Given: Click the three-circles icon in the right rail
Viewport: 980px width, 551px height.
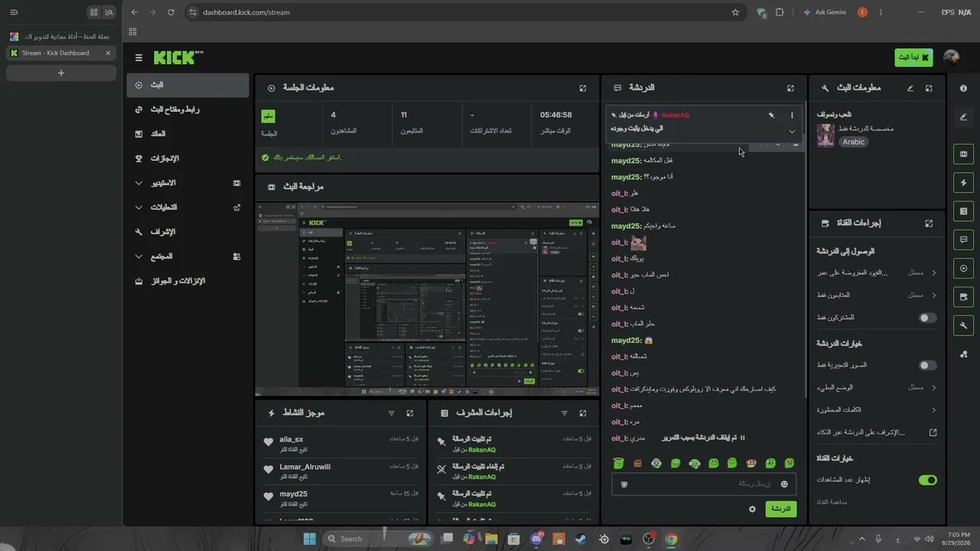Looking at the screenshot, I should [963, 354].
